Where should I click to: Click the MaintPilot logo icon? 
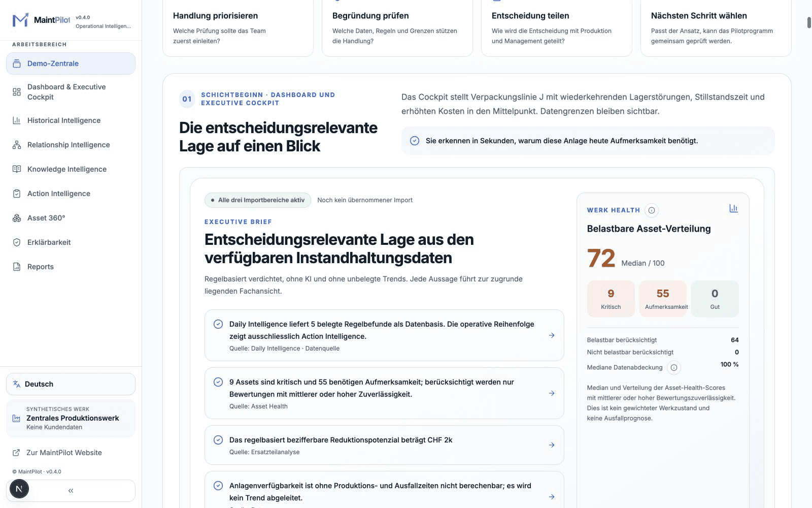(x=20, y=20)
